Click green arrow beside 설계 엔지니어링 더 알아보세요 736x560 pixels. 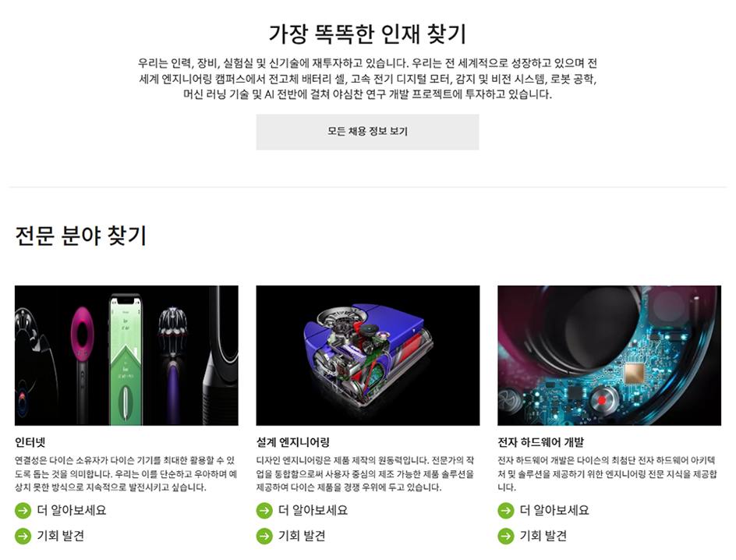pos(264,510)
